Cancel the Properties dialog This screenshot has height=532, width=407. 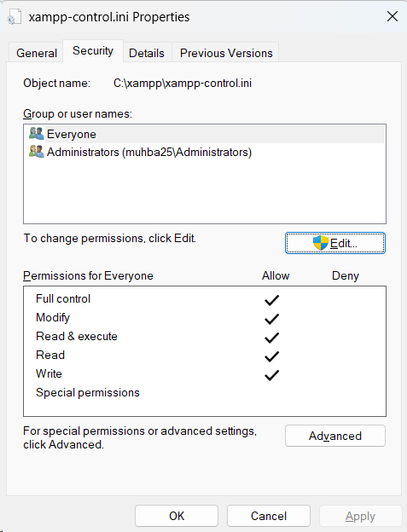click(269, 516)
